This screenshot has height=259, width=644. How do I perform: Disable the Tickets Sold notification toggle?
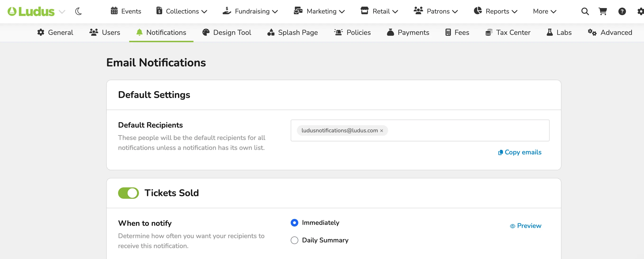129,193
